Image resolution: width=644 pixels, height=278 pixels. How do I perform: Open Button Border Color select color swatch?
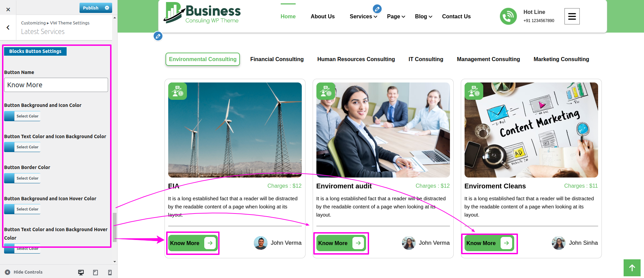click(22, 178)
